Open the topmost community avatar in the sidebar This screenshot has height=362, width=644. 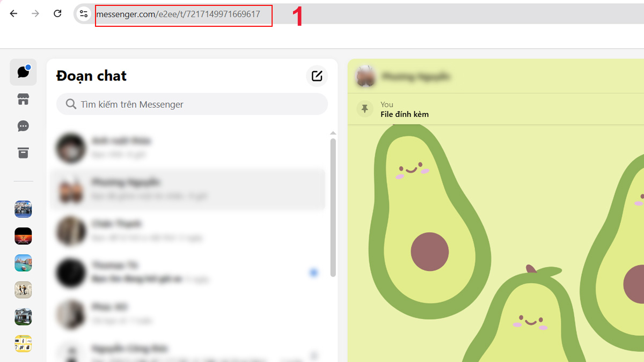23,209
